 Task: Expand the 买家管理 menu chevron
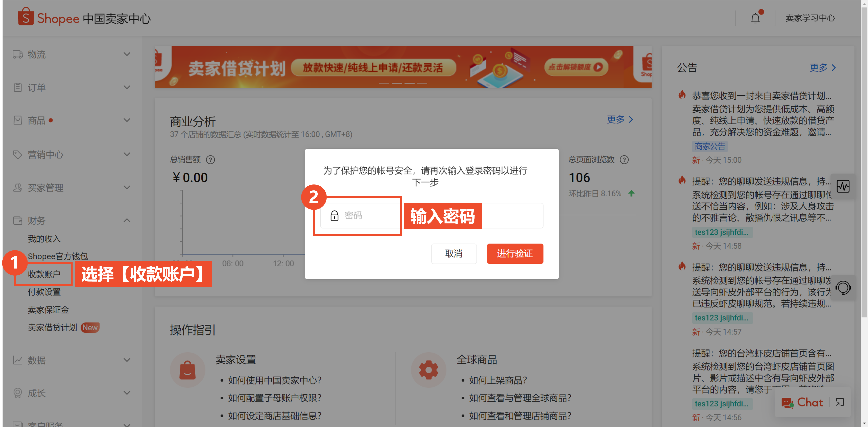click(127, 187)
